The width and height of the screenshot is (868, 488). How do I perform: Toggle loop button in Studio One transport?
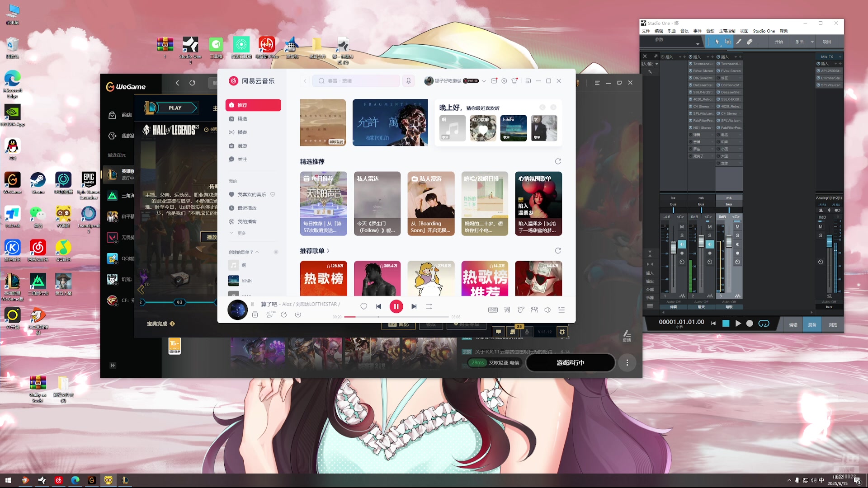pyautogui.click(x=764, y=324)
